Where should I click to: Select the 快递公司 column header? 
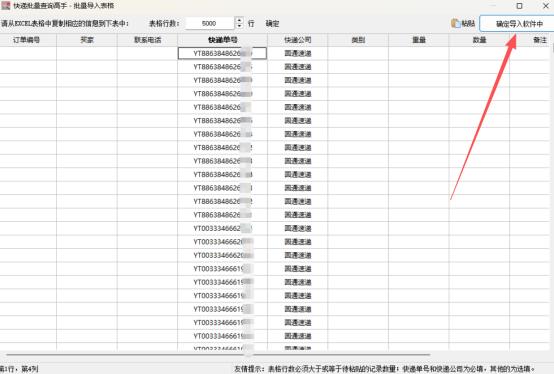297,40
